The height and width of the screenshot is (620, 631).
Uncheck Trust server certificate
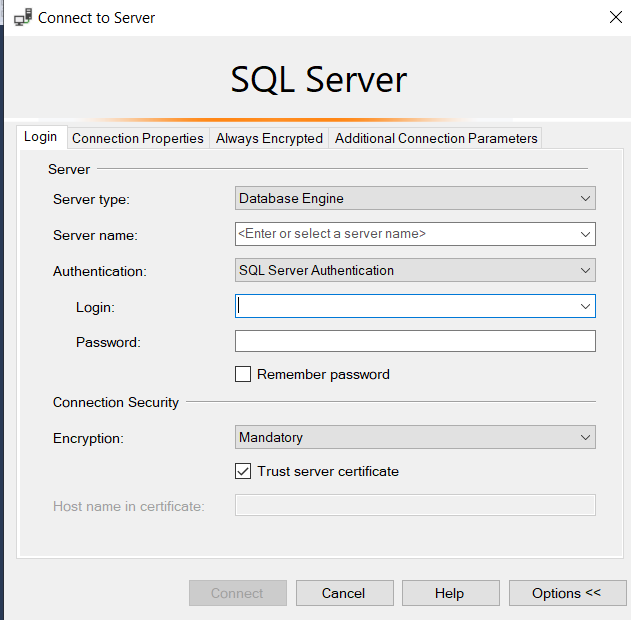[x=243, y=471]
